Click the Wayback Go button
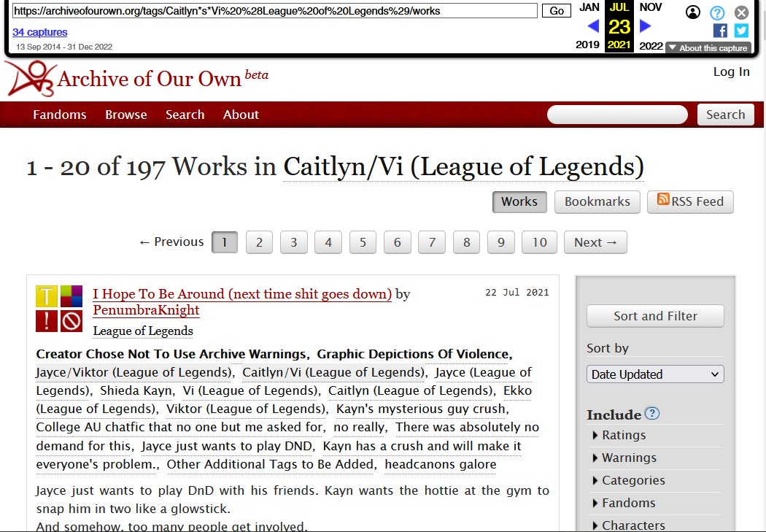The image size is (766, 532). [557, 11]
